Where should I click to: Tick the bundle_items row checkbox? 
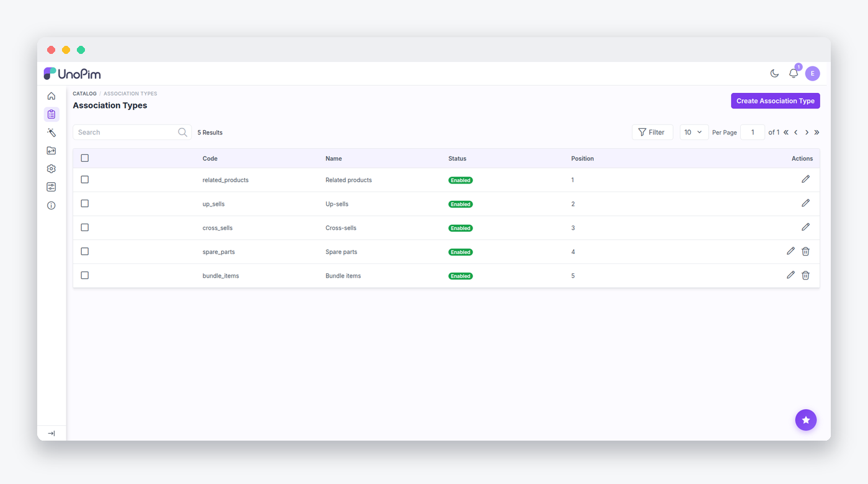85,275
